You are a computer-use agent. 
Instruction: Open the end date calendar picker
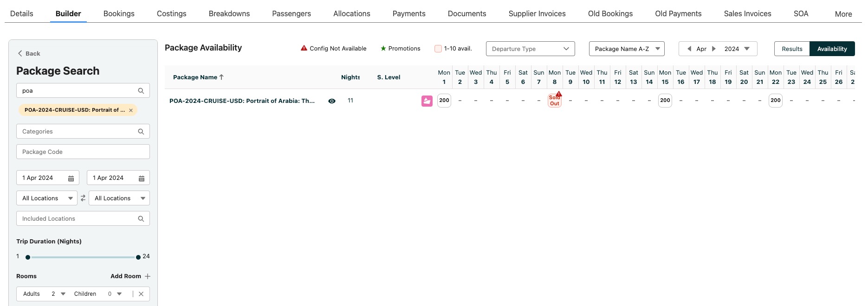(x=142, y=178)
